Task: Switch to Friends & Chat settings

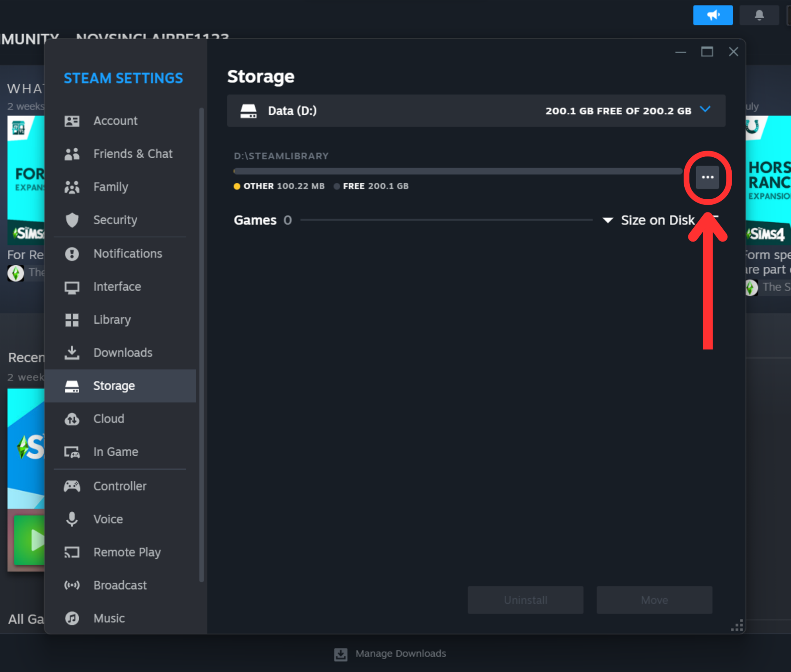Action: coord(133,154)
